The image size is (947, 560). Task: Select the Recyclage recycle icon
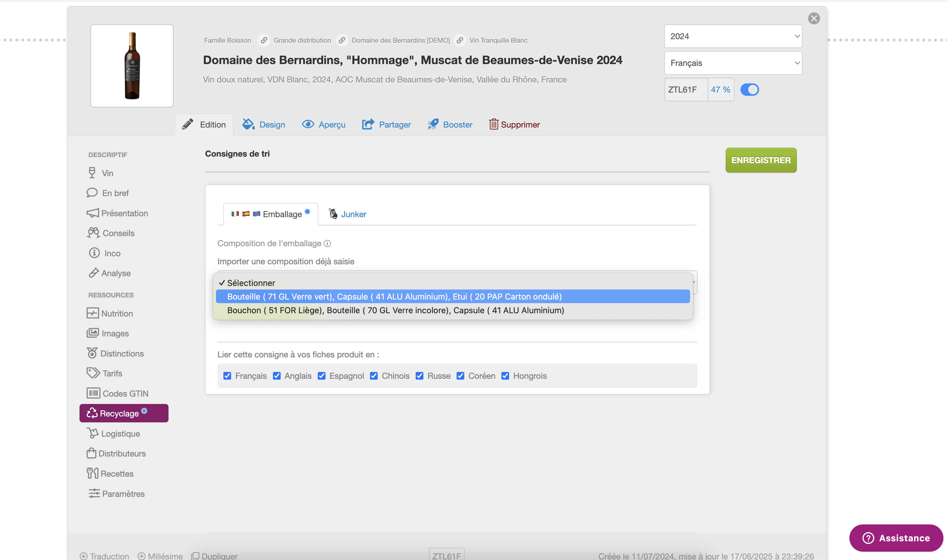coord(92,413)
